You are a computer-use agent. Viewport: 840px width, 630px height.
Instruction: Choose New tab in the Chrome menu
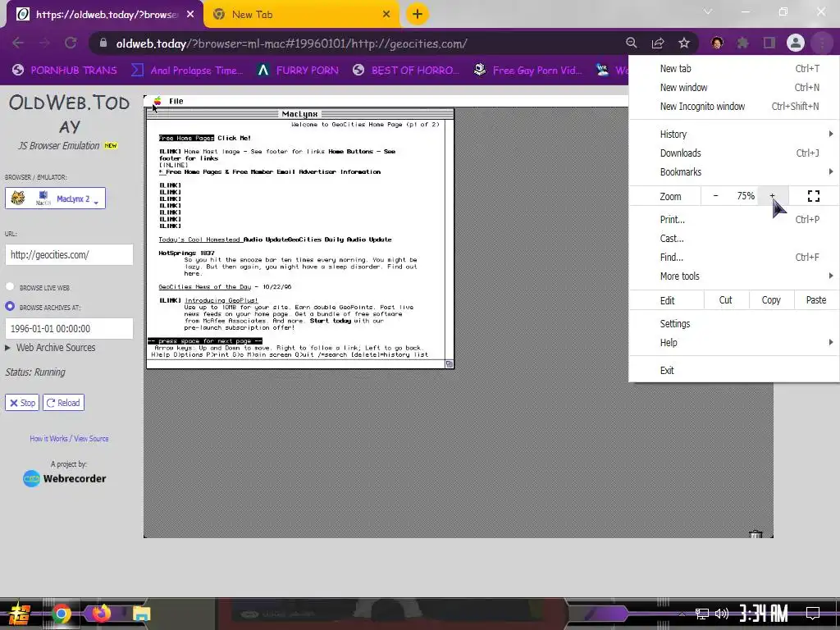coord(734,69)
